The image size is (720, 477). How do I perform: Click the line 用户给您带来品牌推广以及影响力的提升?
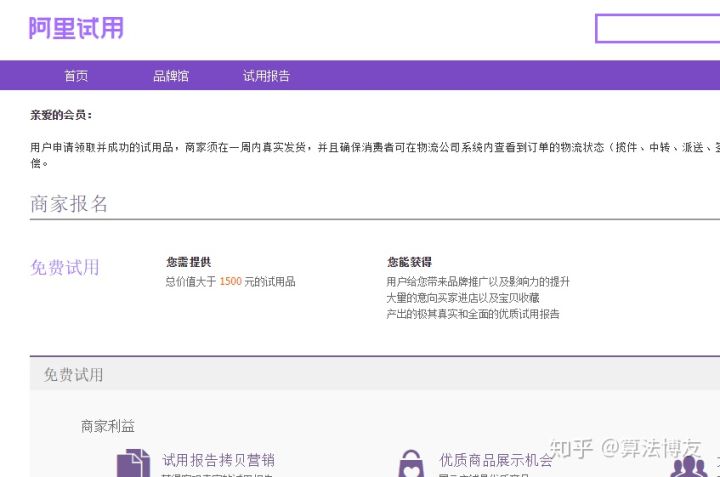click(x=478, y=281)
